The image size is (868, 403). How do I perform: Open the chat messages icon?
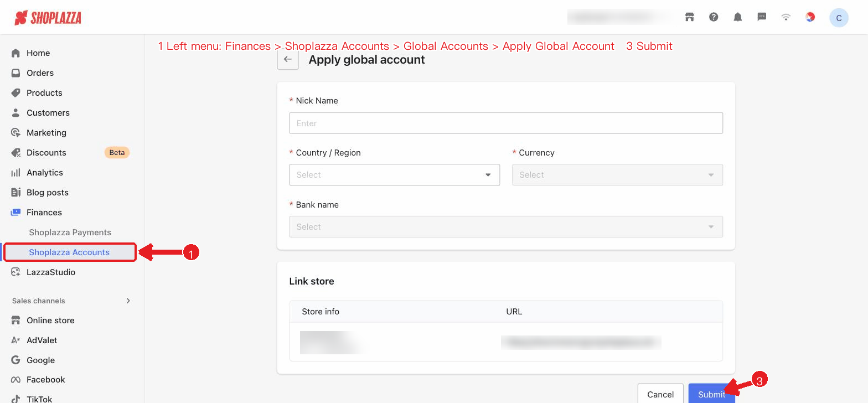pyautogui.click(x=762, y=17)
